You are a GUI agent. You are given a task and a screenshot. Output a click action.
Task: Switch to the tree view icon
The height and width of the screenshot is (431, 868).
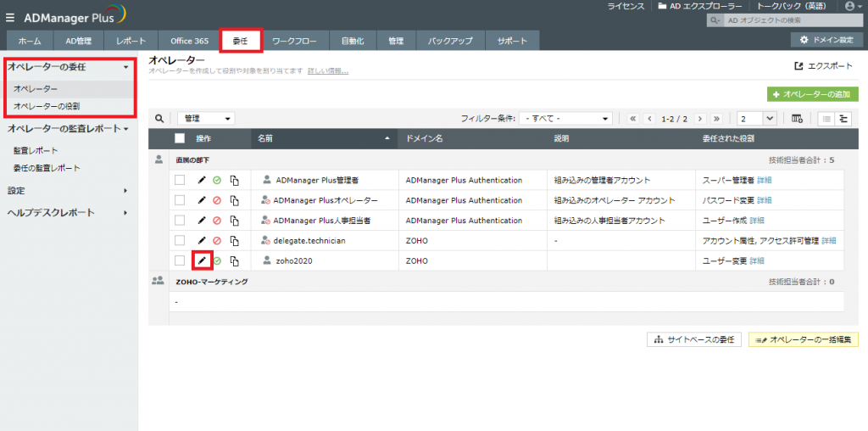coord(843,119)
